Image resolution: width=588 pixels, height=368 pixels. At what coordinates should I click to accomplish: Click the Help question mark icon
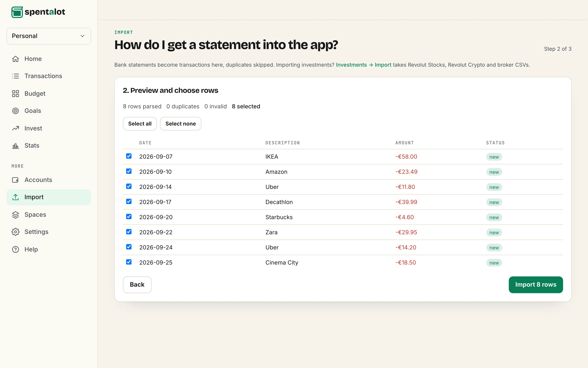click(x=16, y=249)
